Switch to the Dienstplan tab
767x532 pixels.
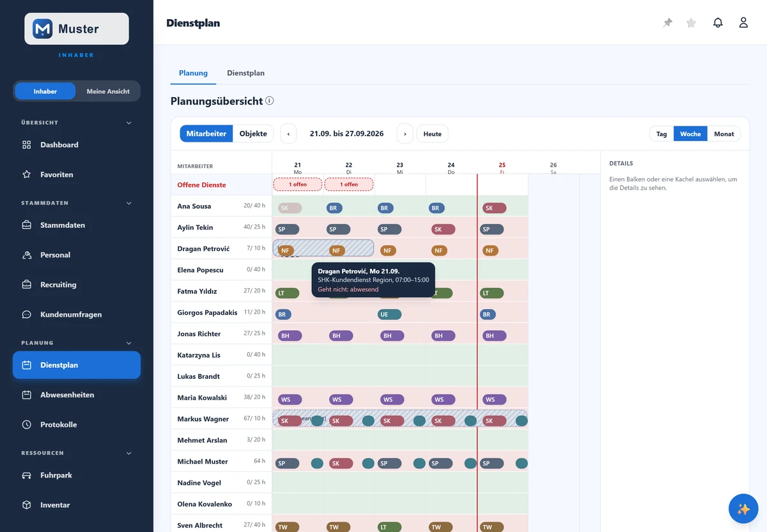pos(245,73)
